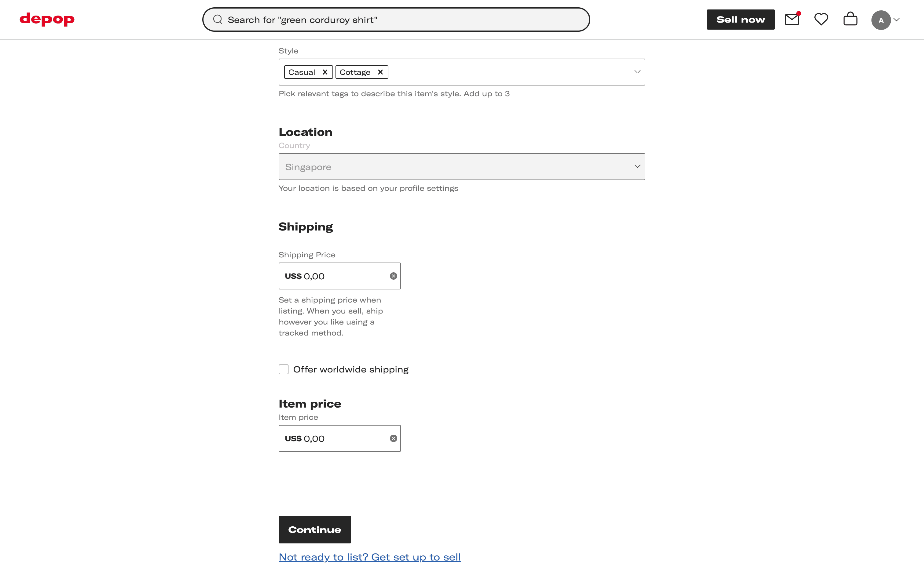The width and height of the screenshot is (924, 577).
Task: Open liked items heart icon
Action: 821,20
